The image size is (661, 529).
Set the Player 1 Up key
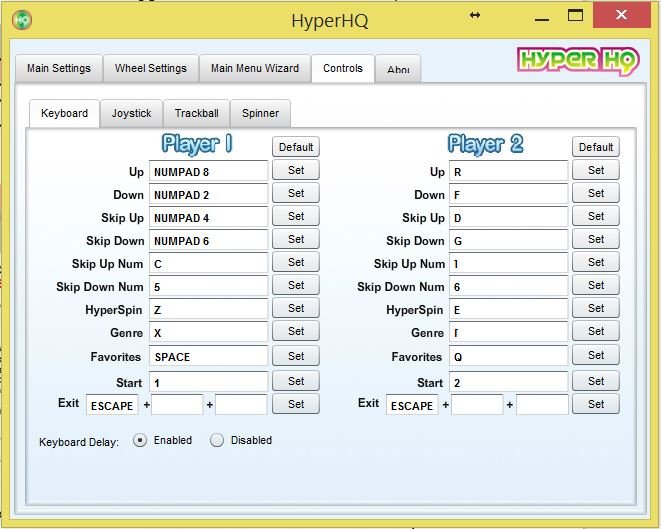(296, 170)
